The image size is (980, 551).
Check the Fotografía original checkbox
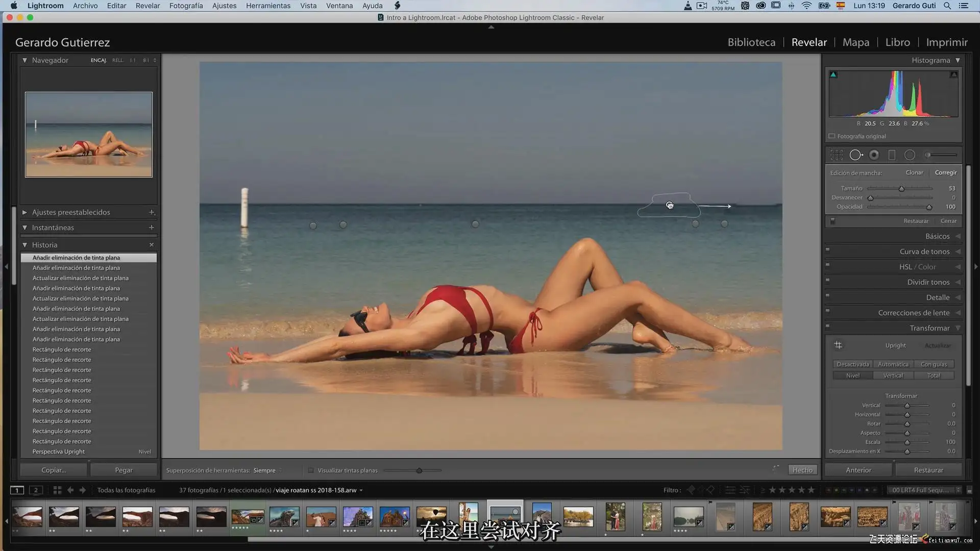click(x=832, y=136)
